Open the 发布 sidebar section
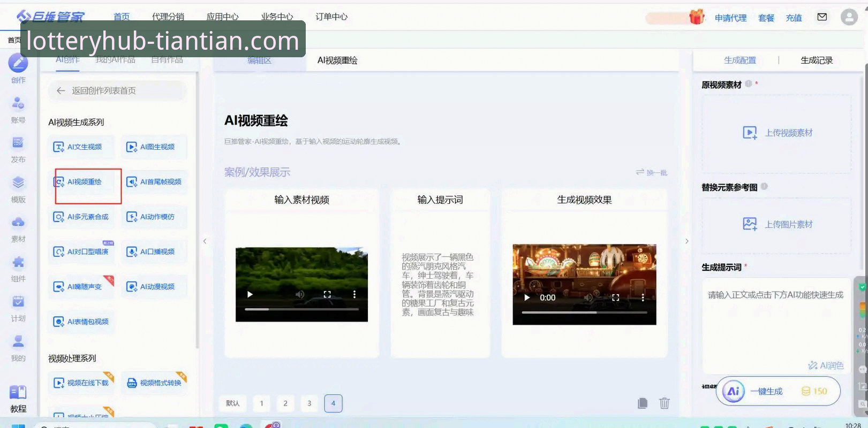This screenshot has width=868, height=428. (x=18, y=149)
